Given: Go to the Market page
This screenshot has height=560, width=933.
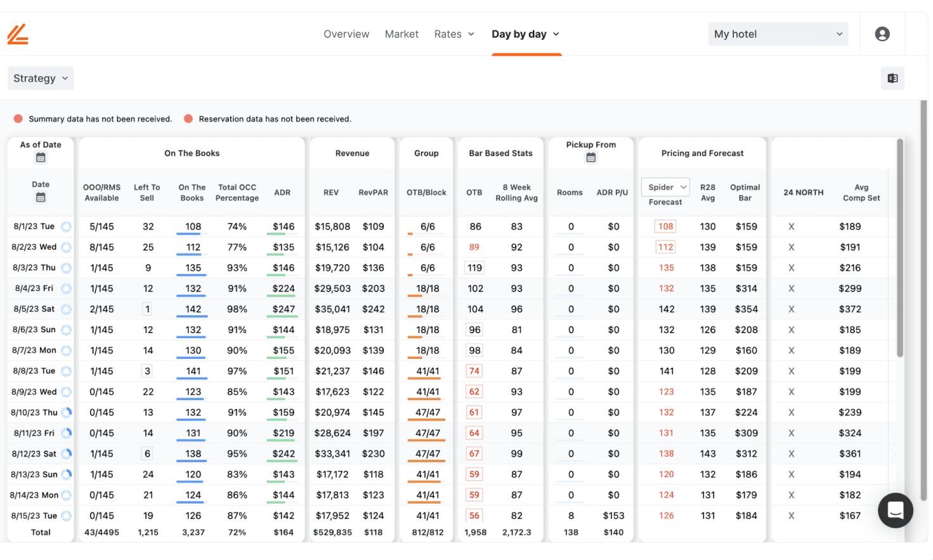Looking at the screenshot, I should point(401,34).
